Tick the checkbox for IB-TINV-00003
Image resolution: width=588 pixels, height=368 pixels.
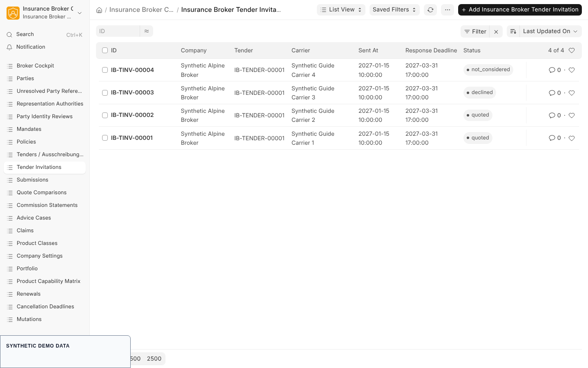point(105,93)
